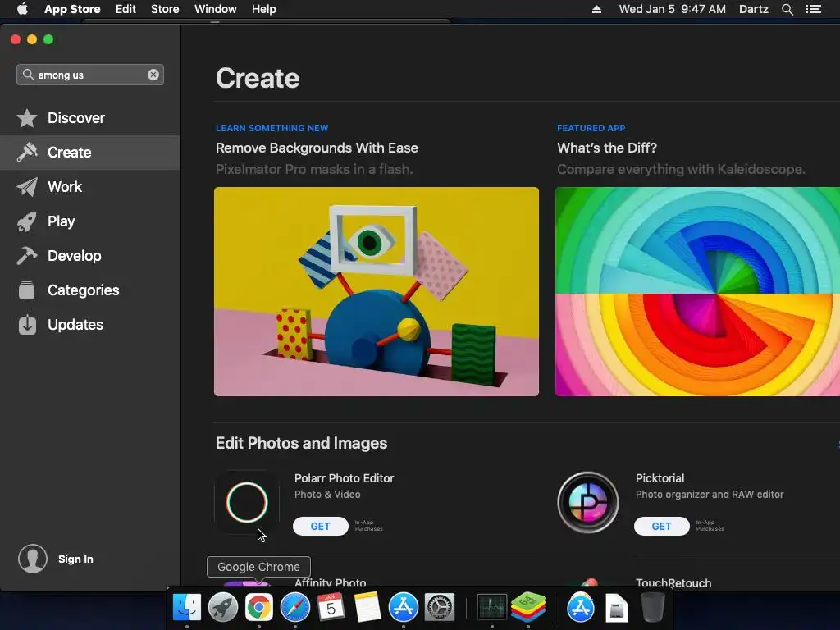Open the Apple menu

tap(22, 9)
